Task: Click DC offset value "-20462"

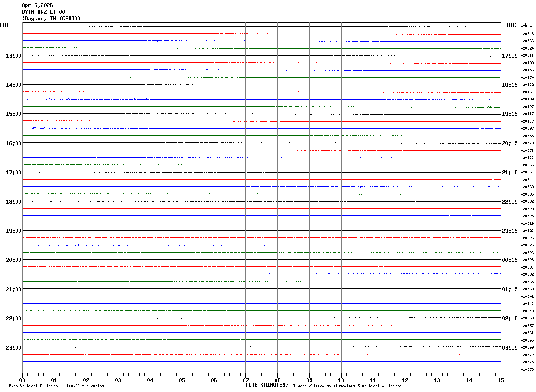Action: pos(527,85)
